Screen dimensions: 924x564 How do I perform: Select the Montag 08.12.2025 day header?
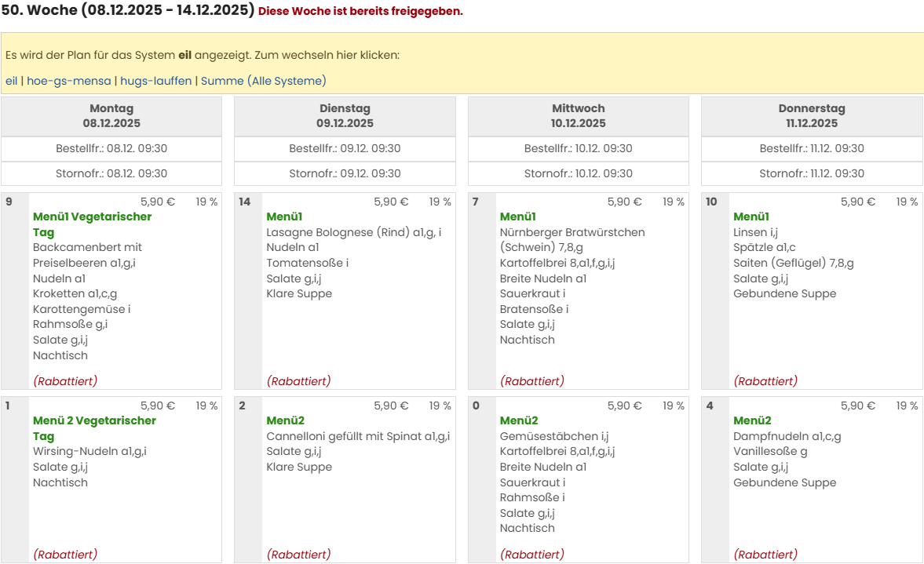click(x=111, y=116)
